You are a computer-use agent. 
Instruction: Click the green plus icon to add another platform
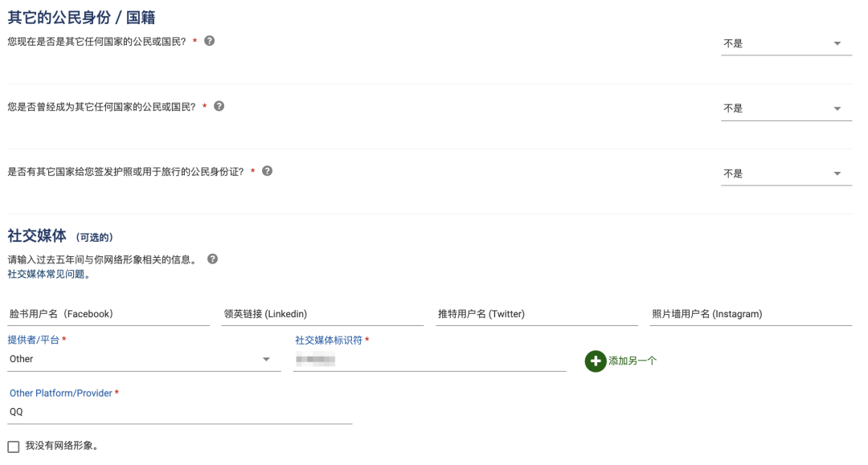click(x=596, y=361)
